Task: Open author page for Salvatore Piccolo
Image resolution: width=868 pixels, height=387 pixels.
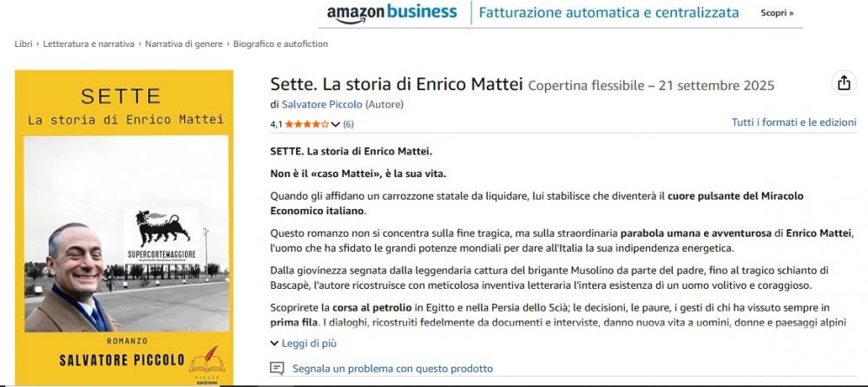Action: coord(323,104)
